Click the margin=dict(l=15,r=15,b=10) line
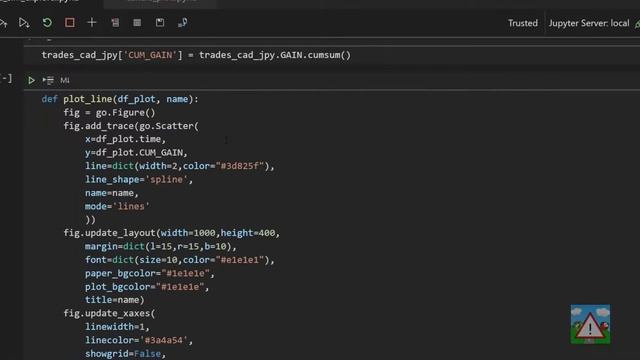This screenshot has height=360, width=640. click(160, 247)
